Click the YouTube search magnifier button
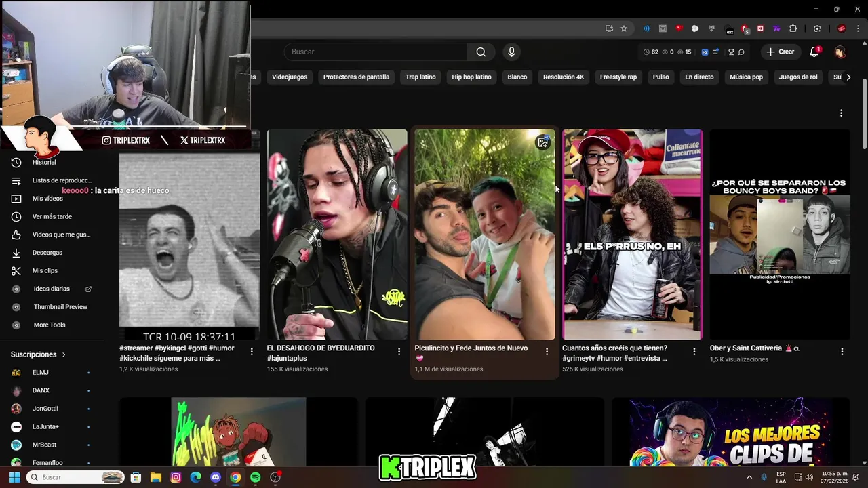Viewport: 868px width, 488px height. pyautogui.click(x=481, y=52)
